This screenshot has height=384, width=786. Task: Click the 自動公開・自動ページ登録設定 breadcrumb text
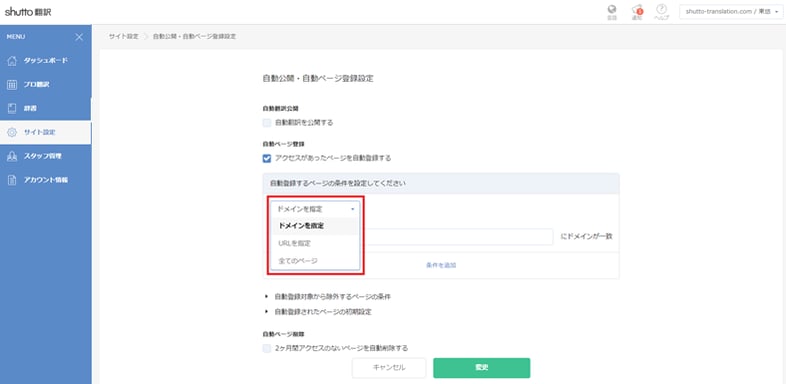coord(194,37)
